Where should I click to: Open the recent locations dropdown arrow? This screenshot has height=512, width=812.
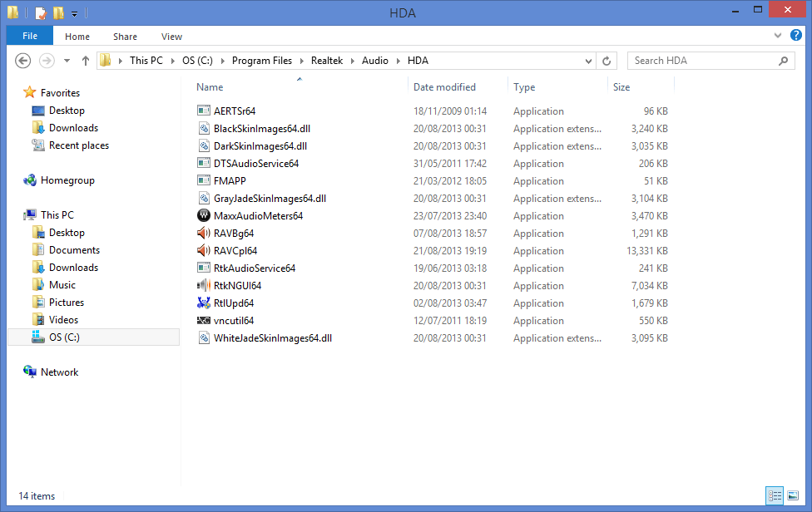[67, 61]
